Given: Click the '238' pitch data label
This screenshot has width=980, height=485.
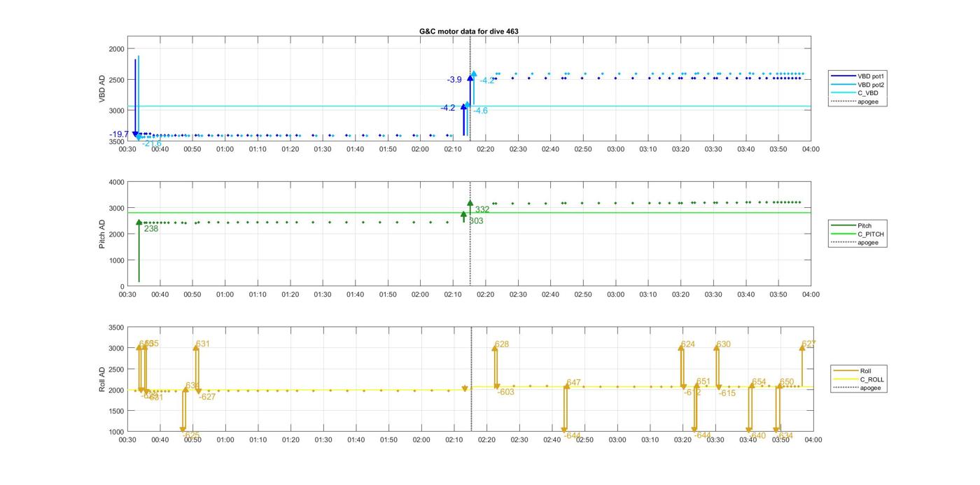Looking at the screenshot, I should [151, 228].
